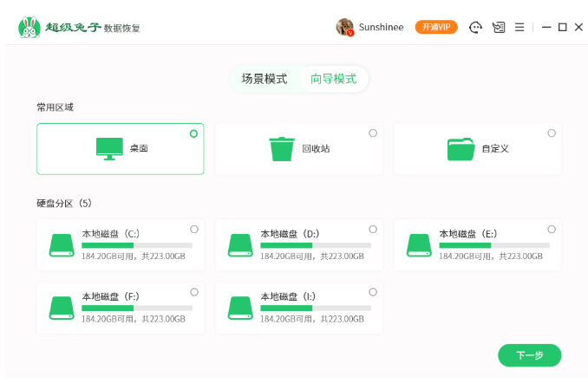
Task: Click the E: drive usage bar
Action: pyautogui.click(x=494, y=245)
